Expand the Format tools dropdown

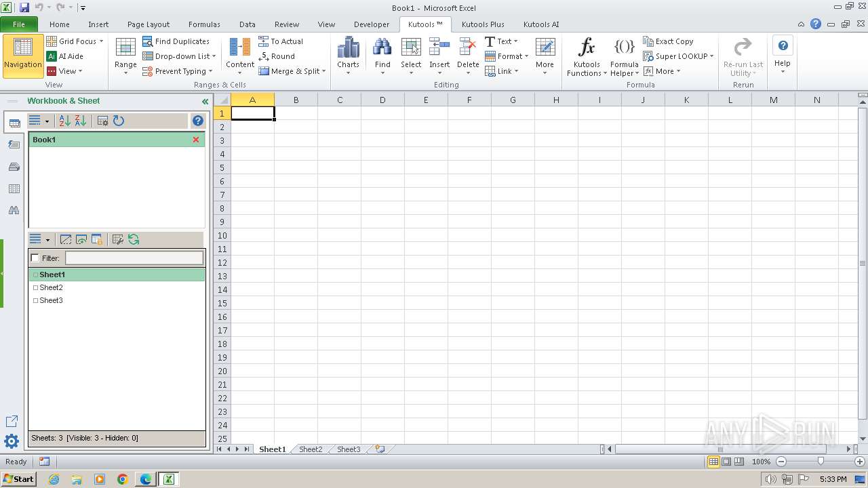point(507,56)
